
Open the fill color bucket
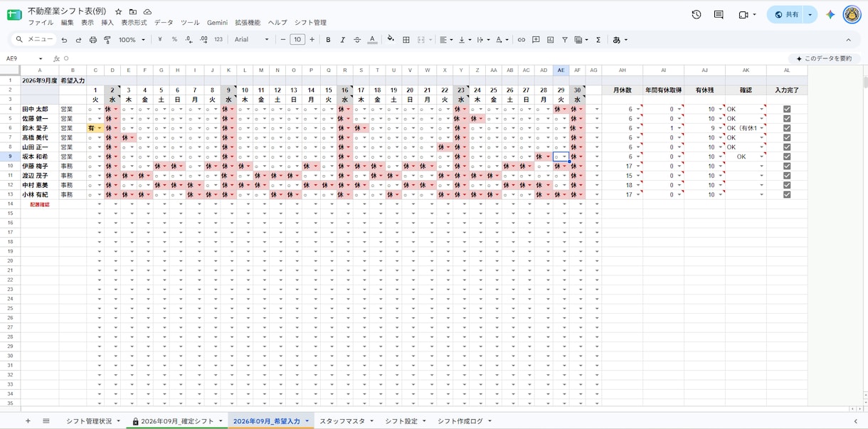(x=391, y=40)
